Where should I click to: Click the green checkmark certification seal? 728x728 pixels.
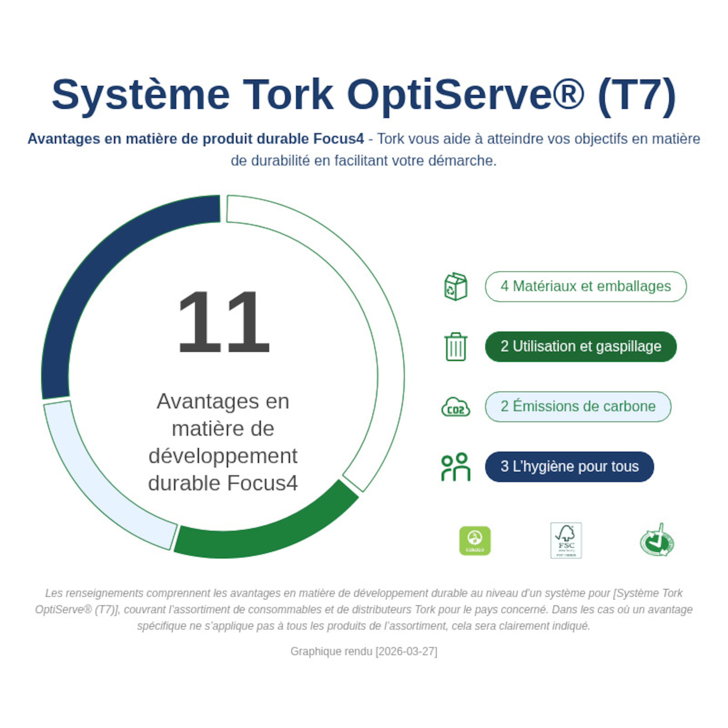click(x=657, y=540)
